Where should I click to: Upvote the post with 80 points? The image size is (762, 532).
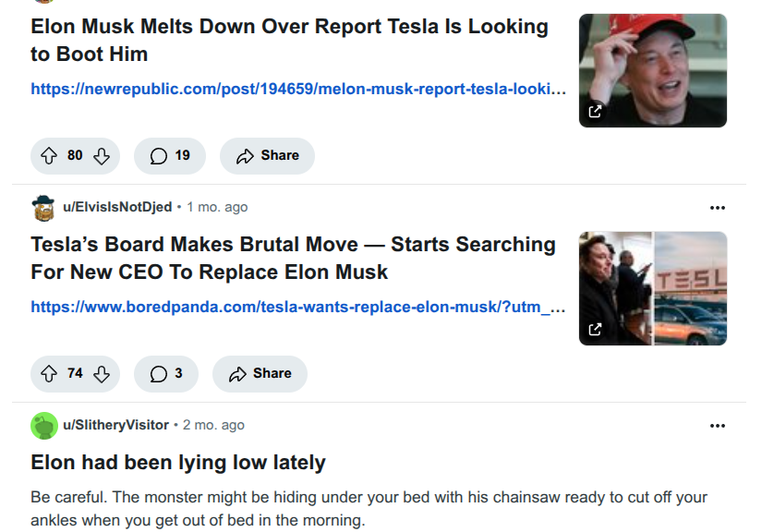tap(49, 156)
